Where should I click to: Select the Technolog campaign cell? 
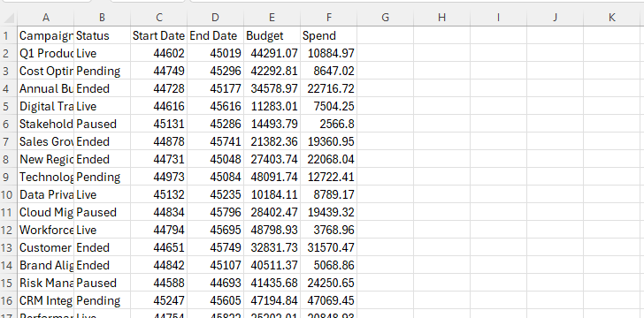click(46, 177)
